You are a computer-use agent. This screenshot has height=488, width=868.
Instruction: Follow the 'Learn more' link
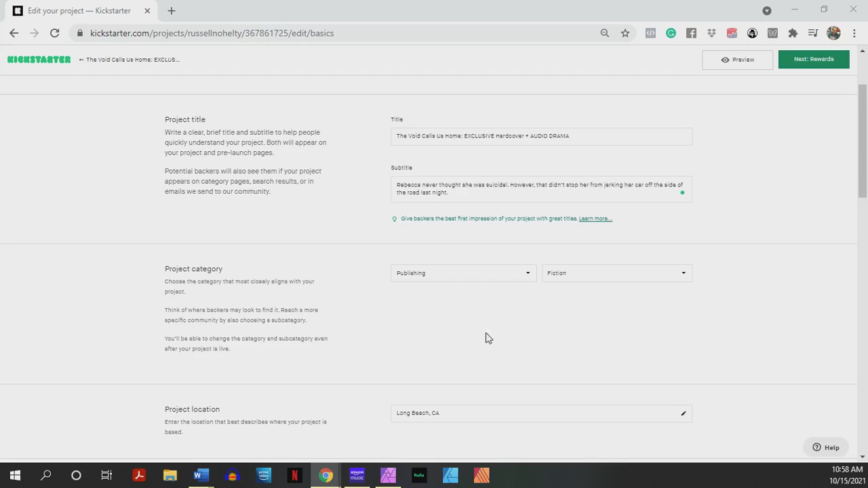tap(595, 219)
